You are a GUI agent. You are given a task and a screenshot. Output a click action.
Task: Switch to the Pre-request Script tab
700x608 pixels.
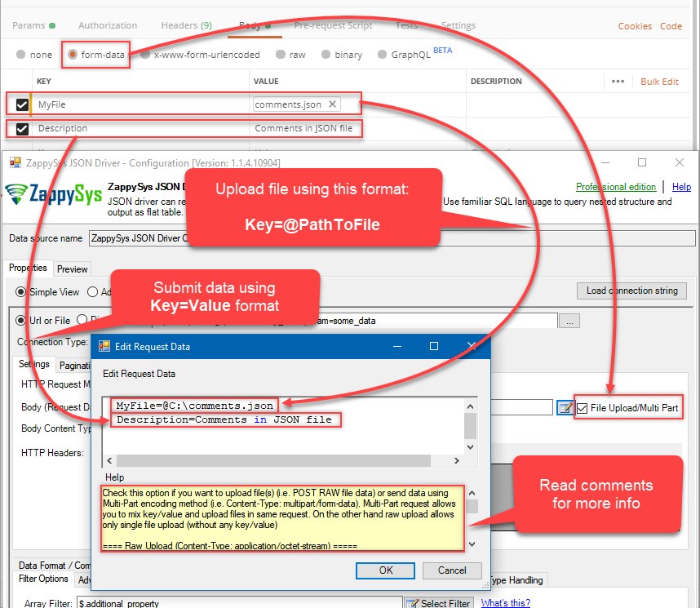point(333,25)
